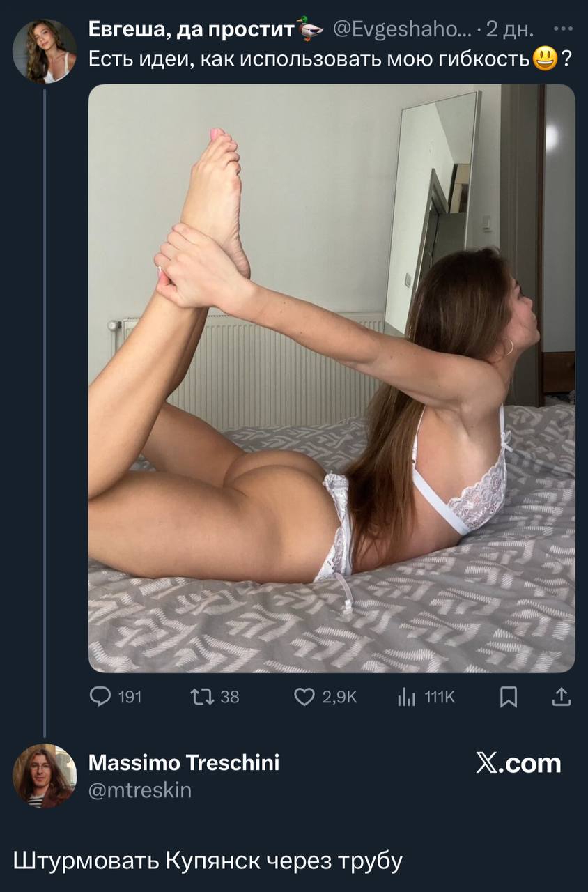The width and height of the screenshot is (588, 892).
Task: Open Massimo Treschini's profile avatar
Action: click(45, 776)
